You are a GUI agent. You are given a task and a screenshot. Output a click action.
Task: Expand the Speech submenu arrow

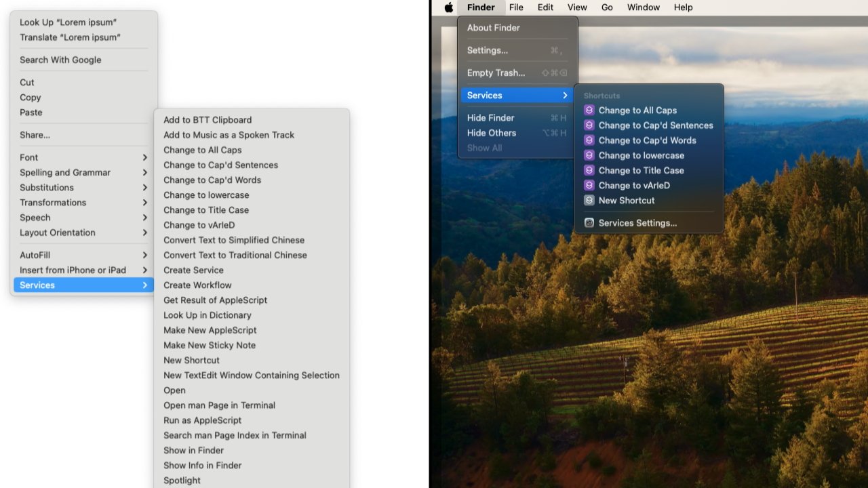tap(144, 218)
